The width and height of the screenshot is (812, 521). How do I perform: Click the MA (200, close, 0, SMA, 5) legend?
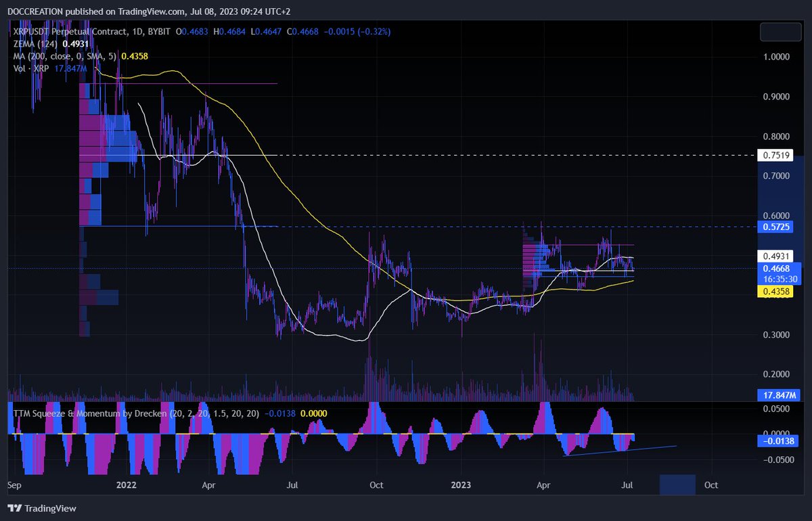[x=66, y=57]
